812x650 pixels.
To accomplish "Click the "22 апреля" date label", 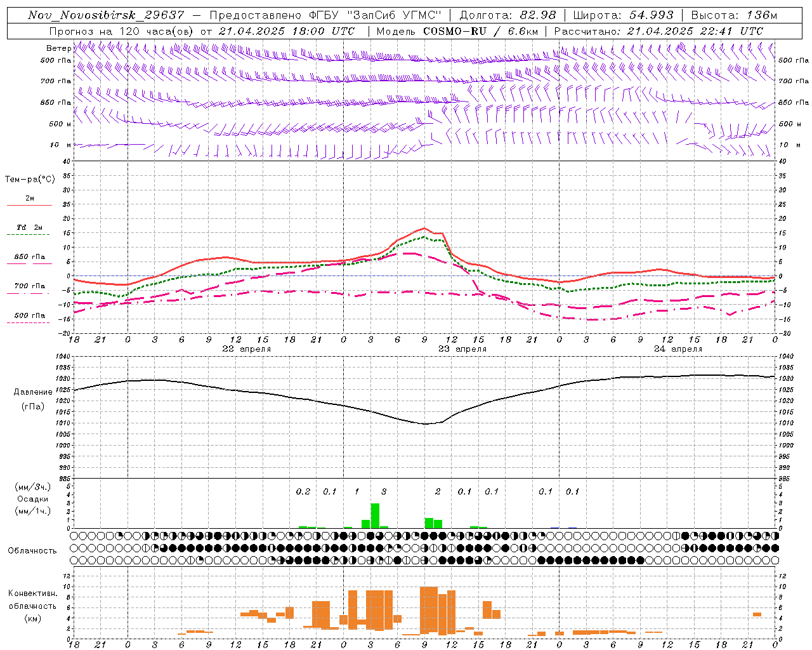I will coord(247,349).
